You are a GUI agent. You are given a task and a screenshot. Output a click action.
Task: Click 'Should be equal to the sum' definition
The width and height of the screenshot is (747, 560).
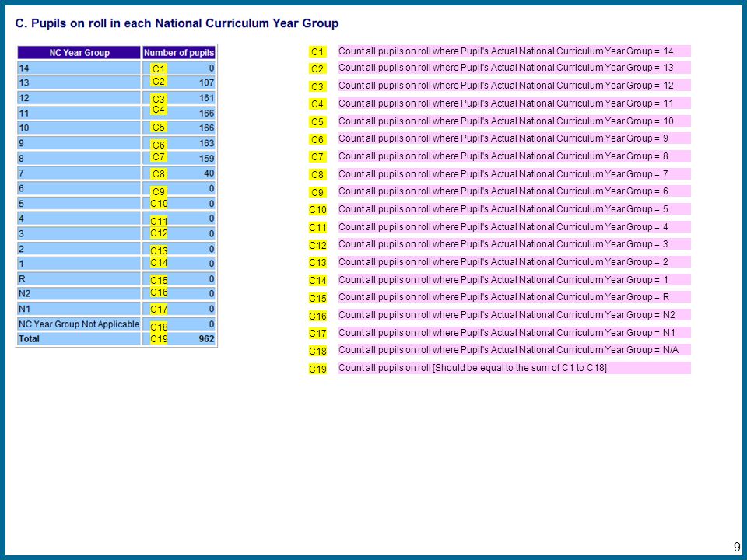pyautogui.click(x=514, y=368)
